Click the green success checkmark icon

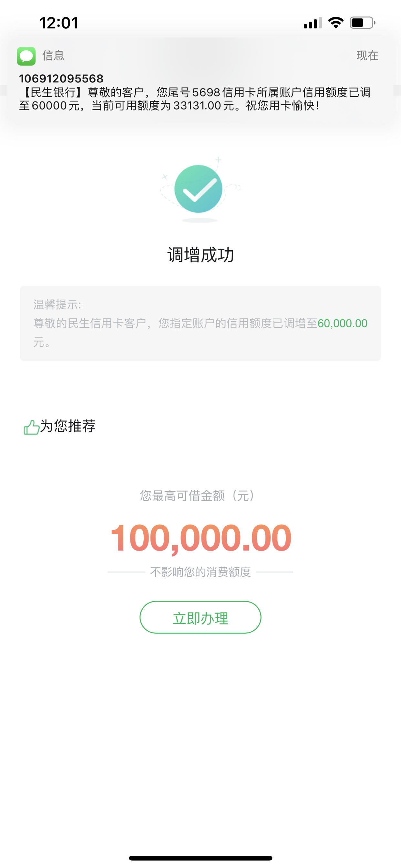click(198, 189)
